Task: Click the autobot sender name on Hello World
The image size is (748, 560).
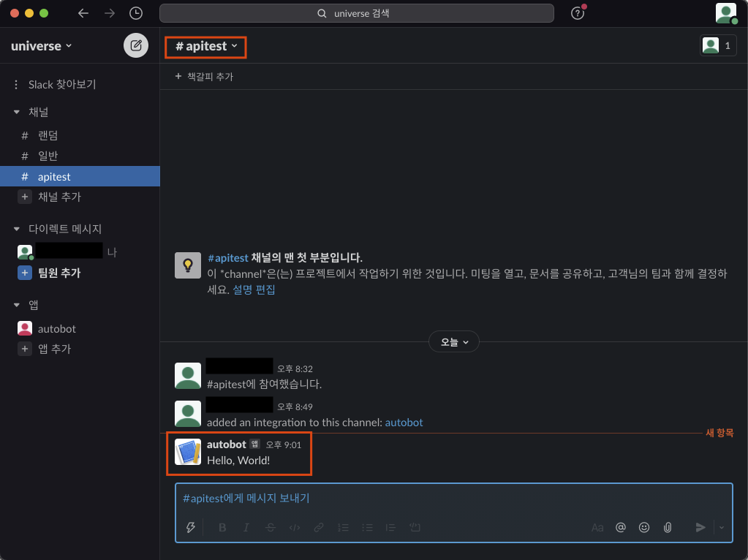Action: [x=226, y=444]
